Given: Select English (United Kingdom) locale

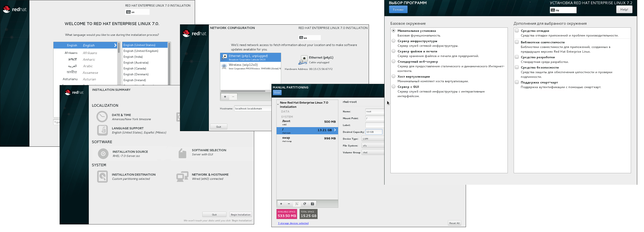Looking at the screenshot, I should click(x=145, y=51).
